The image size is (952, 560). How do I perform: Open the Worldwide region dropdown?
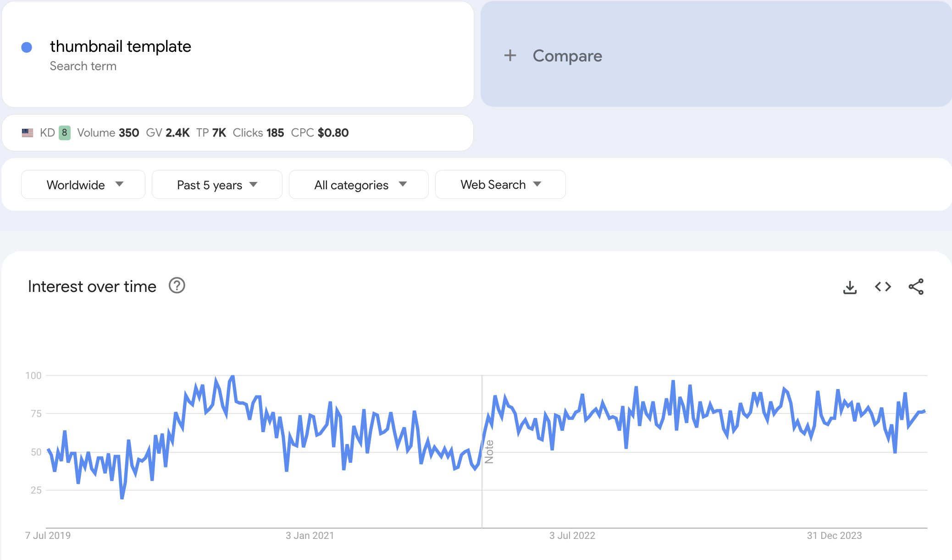[x=83, y=185]
